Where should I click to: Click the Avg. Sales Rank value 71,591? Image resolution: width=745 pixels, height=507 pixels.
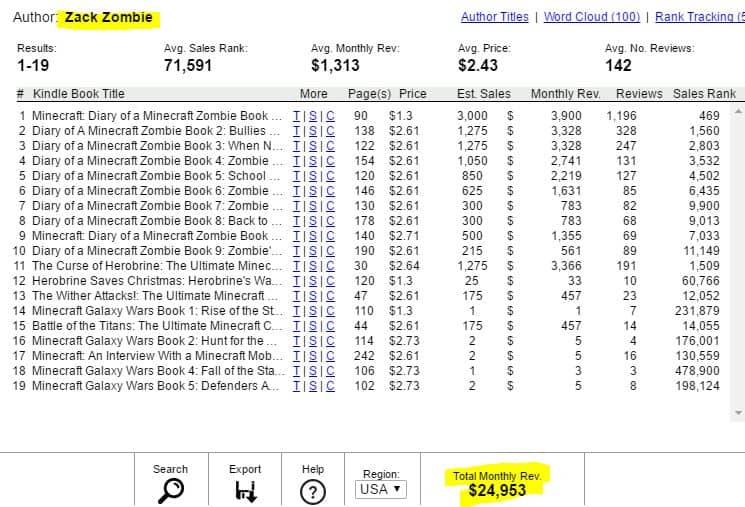[x=188, y=65]
